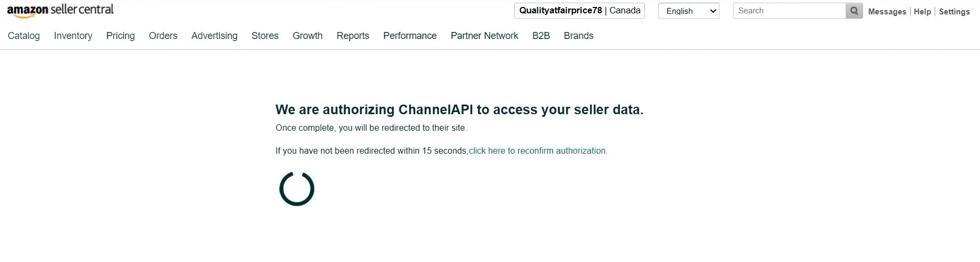Open the Catalog menu
This screenshot has height=262, width=980.
tap(24, 36)
